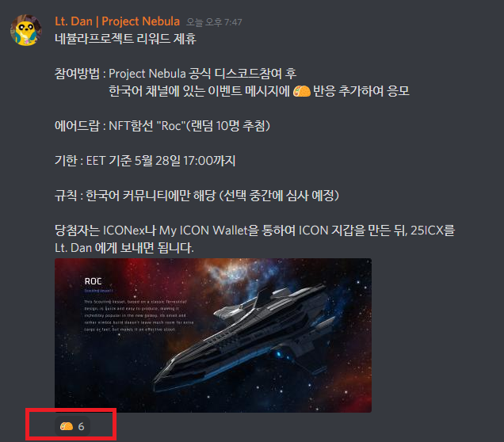Click the message timestamp 오늘 오후 7:47
Image resolution: width=504 pixels, height=442 pixels.
pyautogui.click(x=214, y=22)
